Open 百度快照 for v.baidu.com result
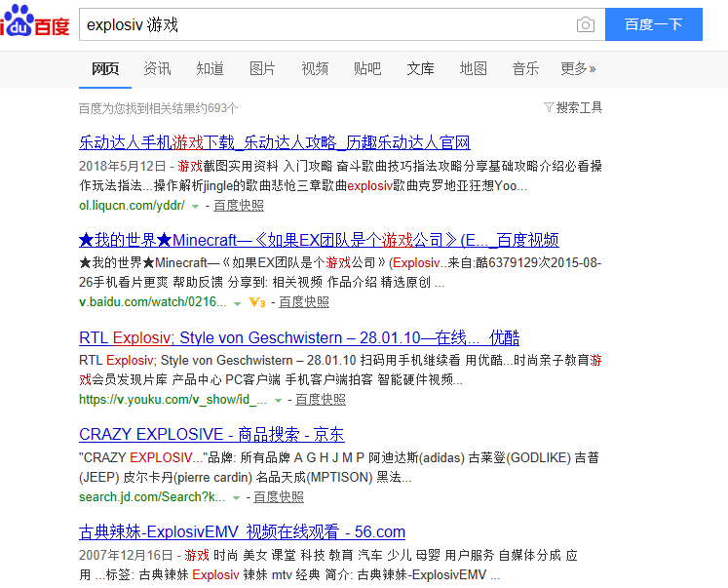Image resolution: width=728 pixels, height=588 pixels. [304, 302]
